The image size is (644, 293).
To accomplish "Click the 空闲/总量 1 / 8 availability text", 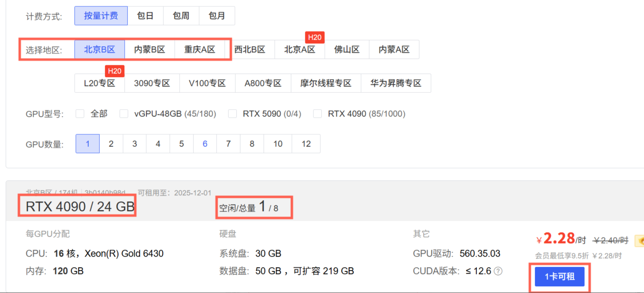I will 249,207.
